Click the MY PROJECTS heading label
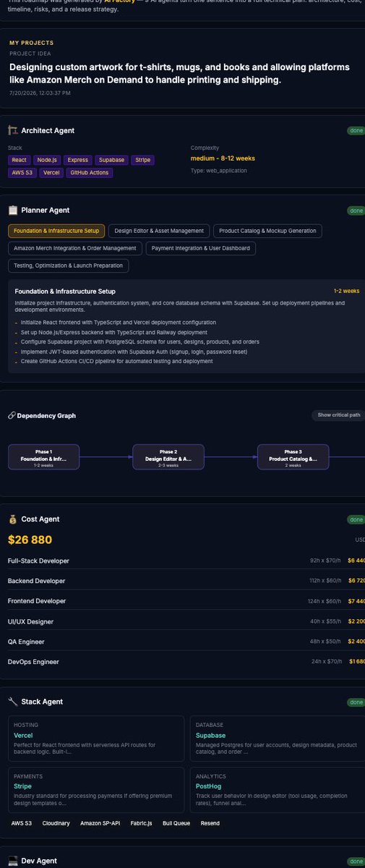 pos(32,43)
